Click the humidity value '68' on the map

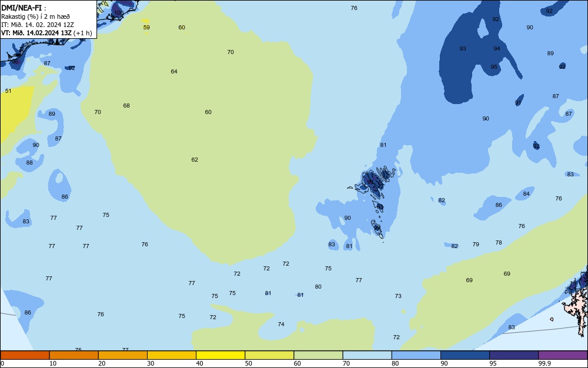tap(126, 106)
